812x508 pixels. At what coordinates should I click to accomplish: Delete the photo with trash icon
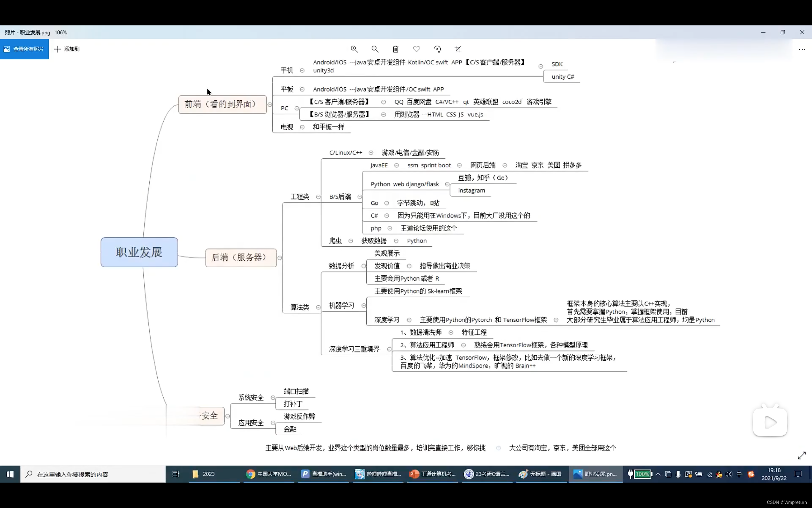tap(396, 49)
